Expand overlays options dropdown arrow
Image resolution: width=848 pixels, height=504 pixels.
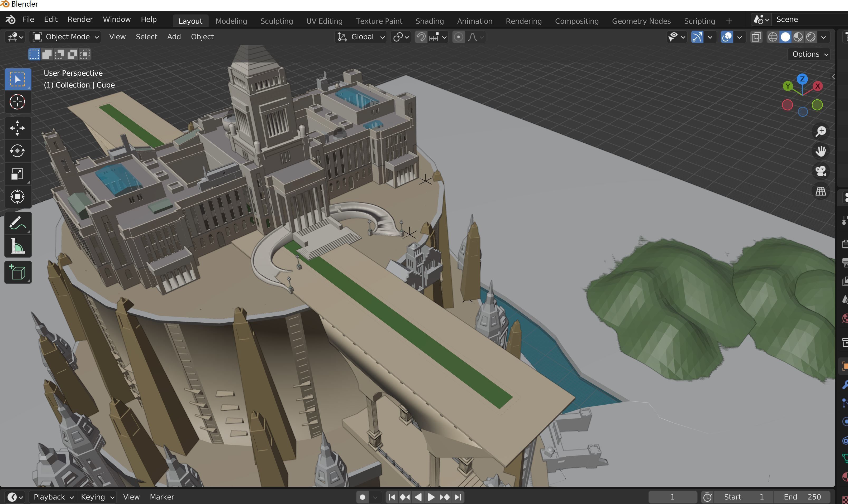739,37
